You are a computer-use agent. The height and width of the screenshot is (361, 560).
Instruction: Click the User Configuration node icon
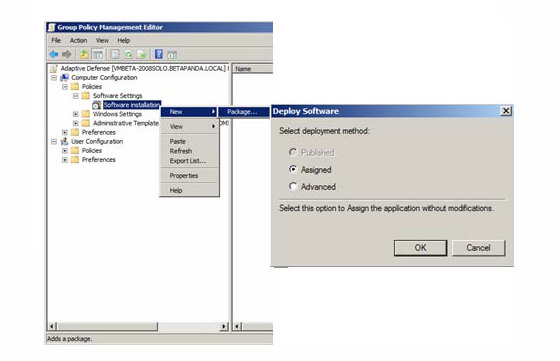click(x=64, y=141)
